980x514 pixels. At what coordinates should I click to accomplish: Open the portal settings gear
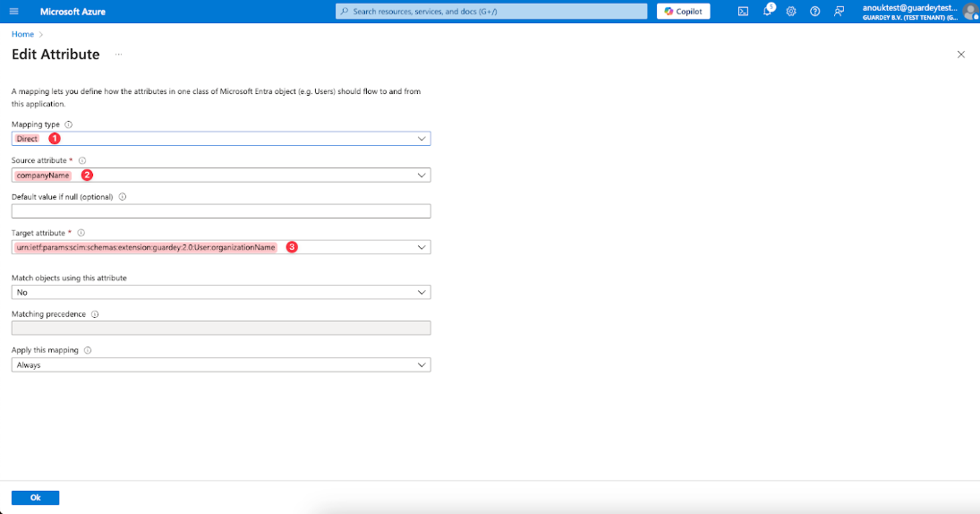(791, 12)
